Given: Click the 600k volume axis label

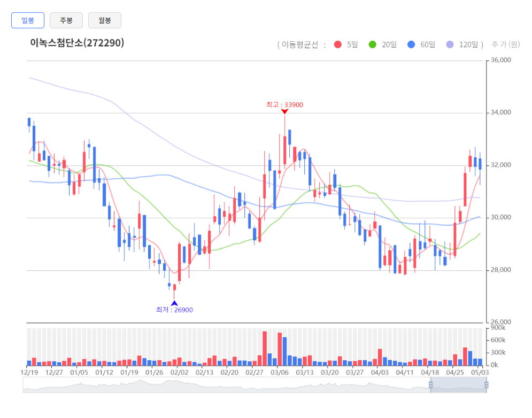Looking at the screenshot, I should pos(498,340).
